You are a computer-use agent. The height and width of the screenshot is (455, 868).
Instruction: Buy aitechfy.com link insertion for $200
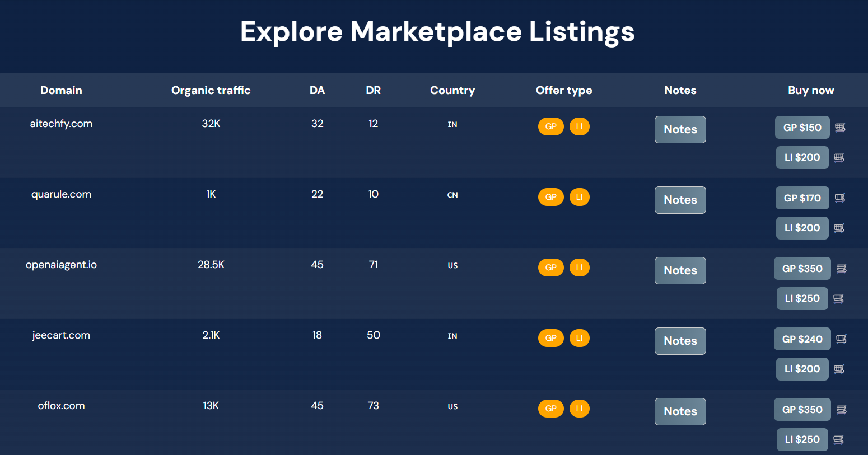point(802,157)
